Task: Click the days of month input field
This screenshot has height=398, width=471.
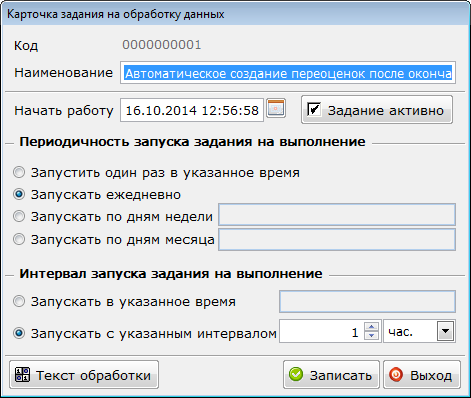Action: tap(337, 239)
